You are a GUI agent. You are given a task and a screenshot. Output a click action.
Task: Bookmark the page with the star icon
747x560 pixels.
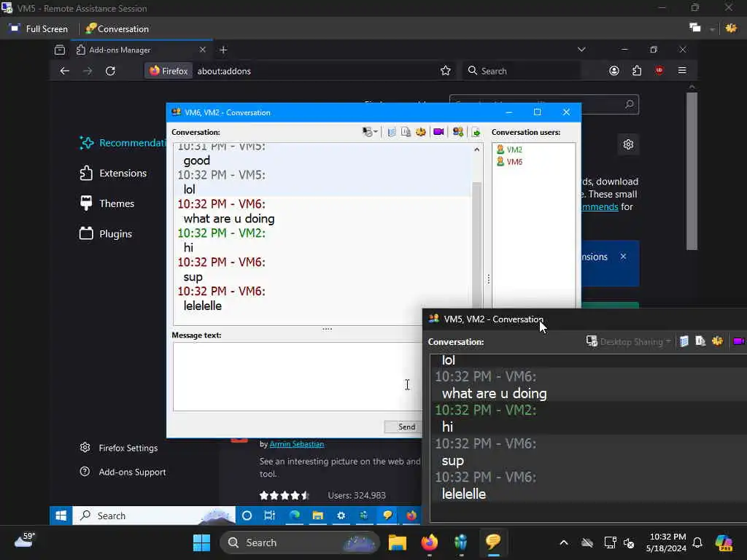coord(446,71)
